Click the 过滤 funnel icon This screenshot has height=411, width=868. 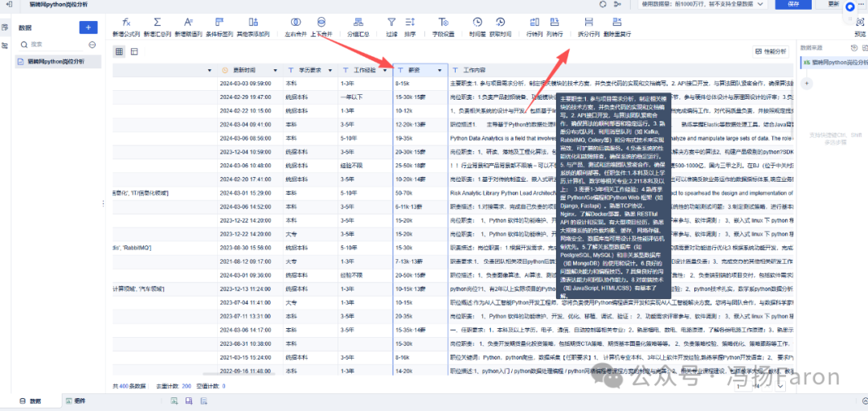click(x=391, y=23)
